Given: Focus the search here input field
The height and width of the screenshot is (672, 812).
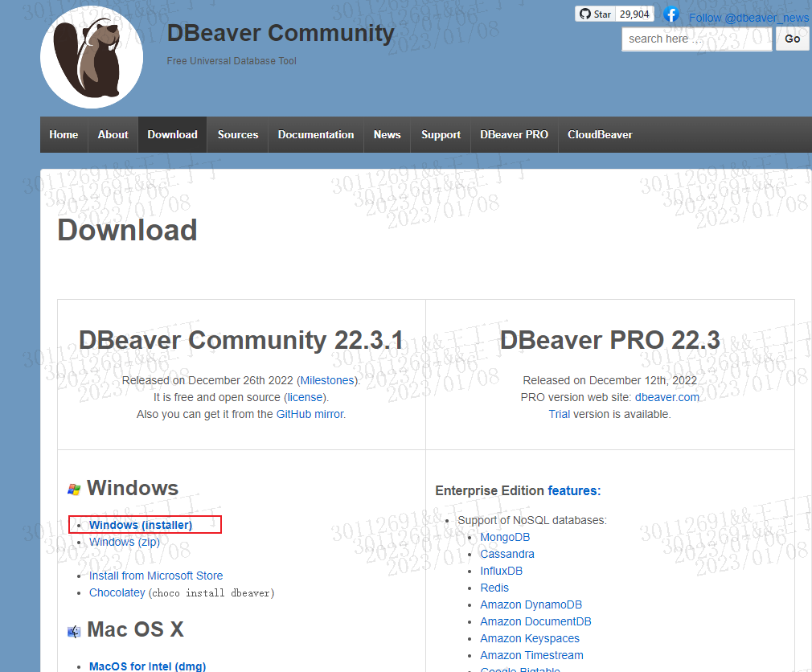Looking at the screenshot, I should tap(696, 39).
